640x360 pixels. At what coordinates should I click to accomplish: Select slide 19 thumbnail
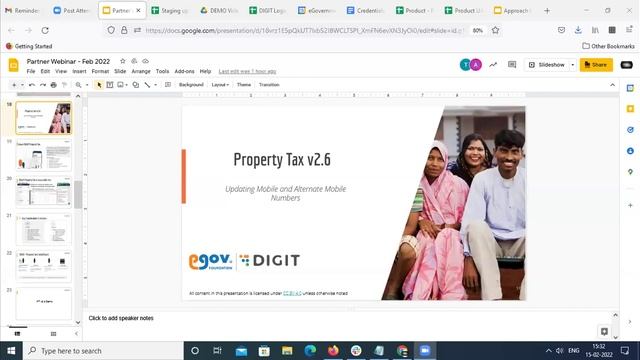(43, 155)
